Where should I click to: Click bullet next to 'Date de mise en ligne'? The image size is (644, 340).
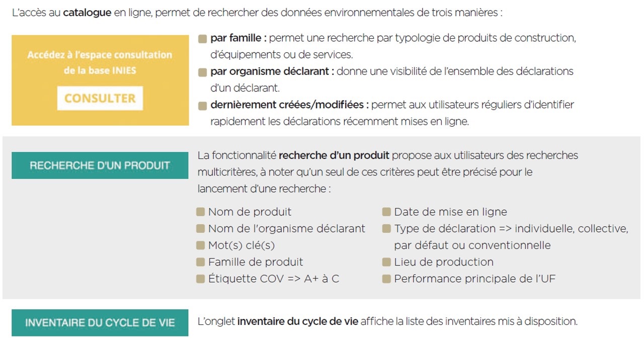(x=386, y=212)
